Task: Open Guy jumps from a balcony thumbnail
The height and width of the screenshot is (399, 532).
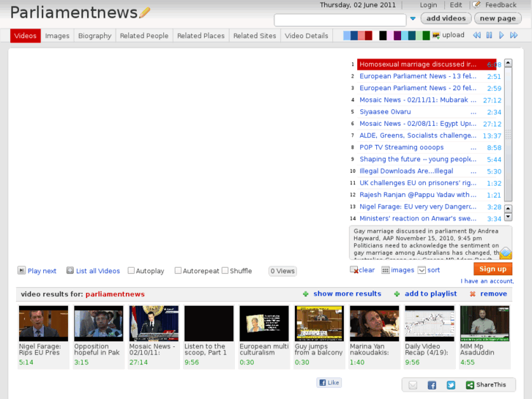Action: coord(319,323)
